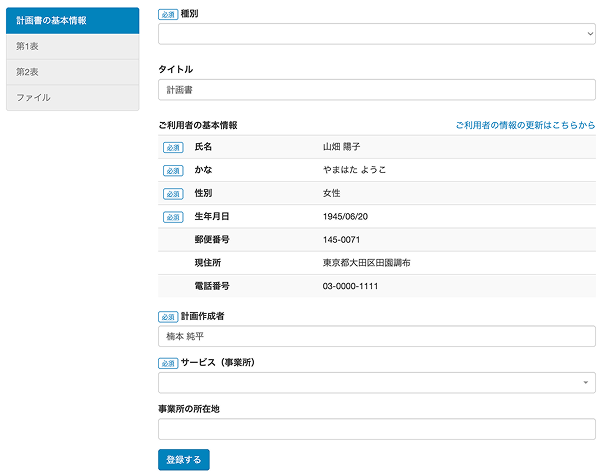Image resolution: width=600 pixels, height=476 pixels.
Task: Switch to the 第1表 tab
Action: [x=72, y=46]
